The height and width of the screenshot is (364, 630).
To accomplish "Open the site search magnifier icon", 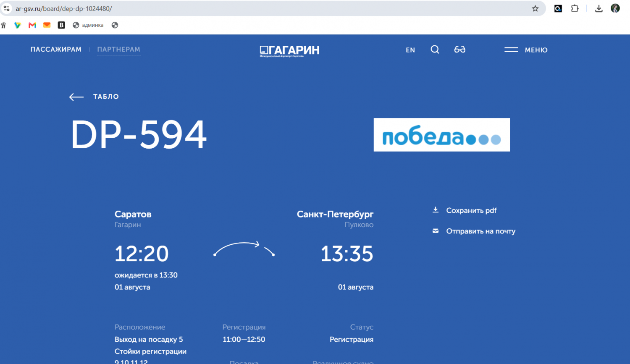I will (435, 50).
